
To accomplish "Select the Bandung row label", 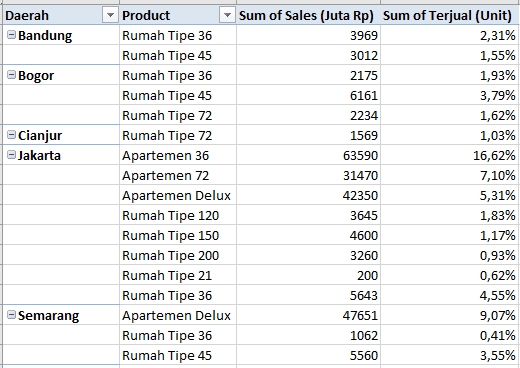I will click(x=45, y=35).
